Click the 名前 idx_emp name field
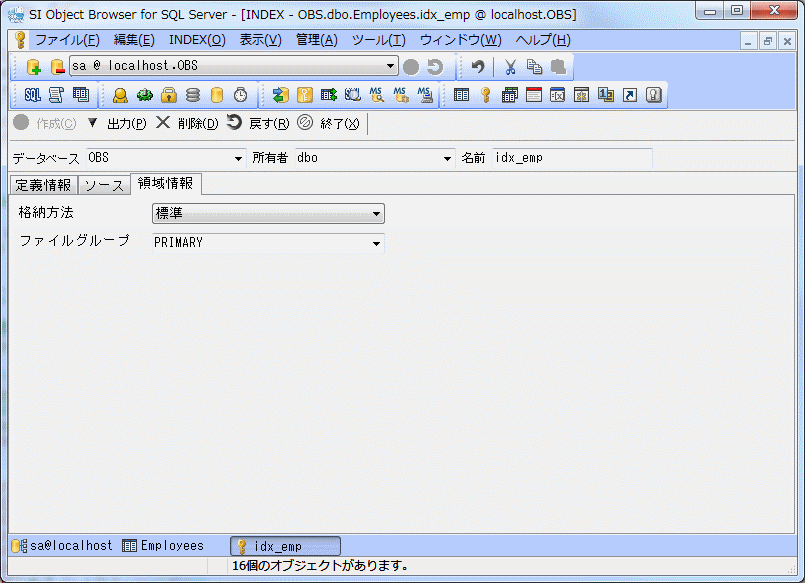The height and width of the screenshot is (583, 805). point(571,158)
